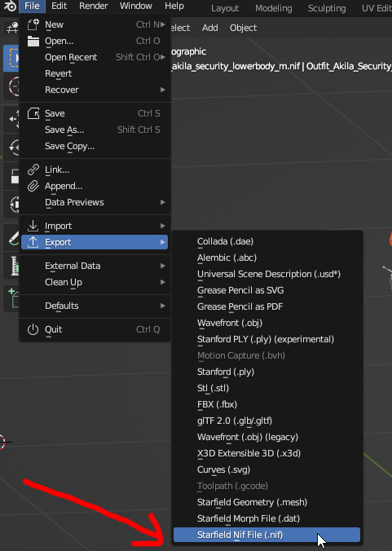Screen dimensions: 392x551
Task: Open the Edit menu
Action: pyautogui.click(x=59, y=6)
